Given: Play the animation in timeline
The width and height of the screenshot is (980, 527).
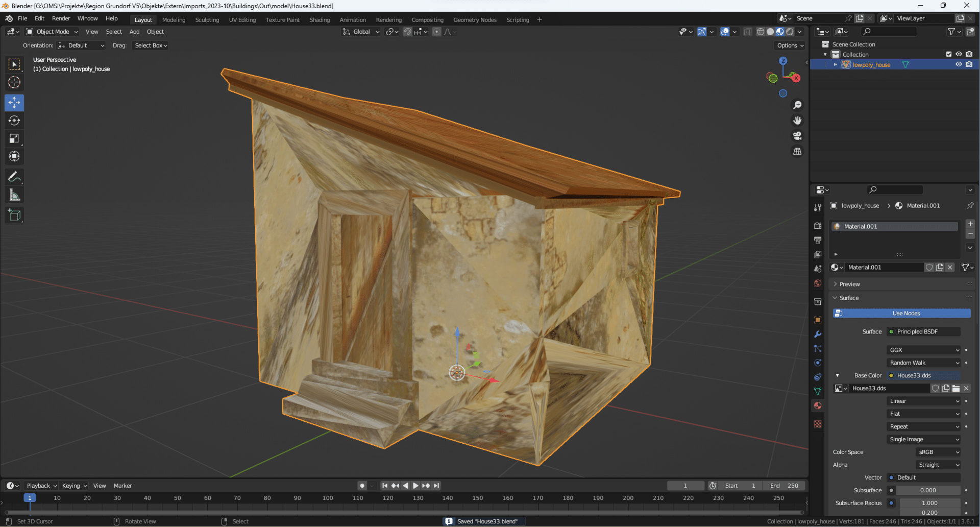Looking at the screenshot, I should click(x=415, y=486).
